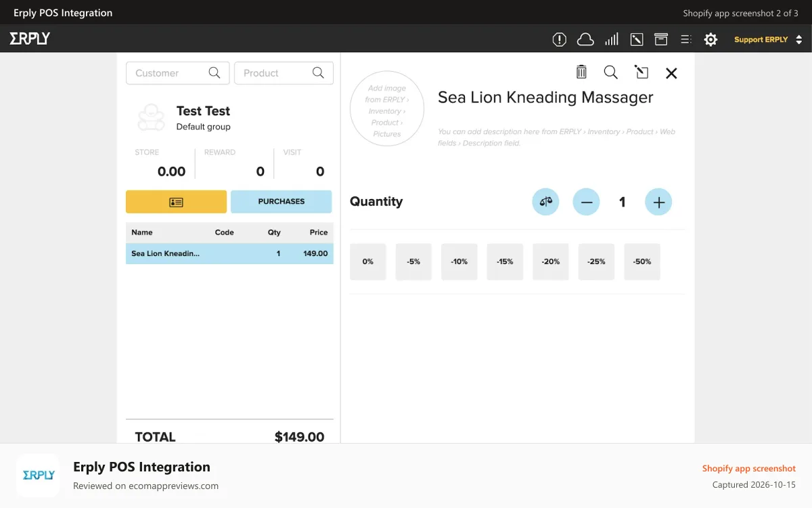Open settings gear icon
Viewport: 812px width, 508px height.
click(710, 39)
